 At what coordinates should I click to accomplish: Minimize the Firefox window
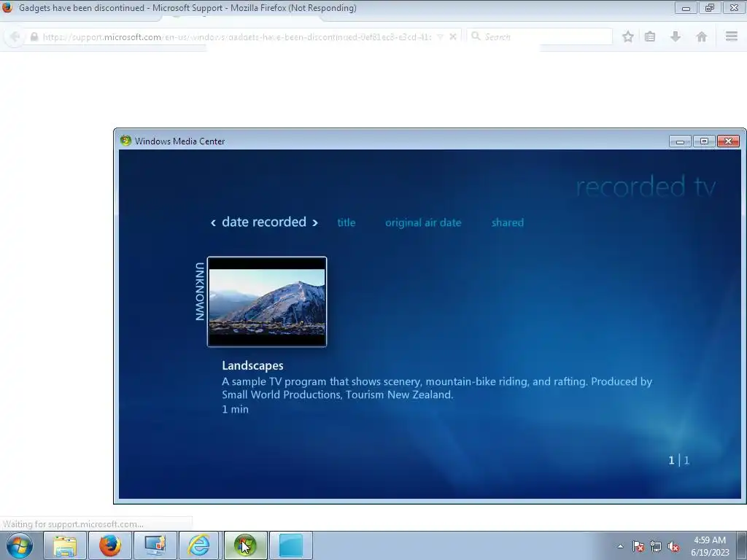pyautogui.click(x=686, y=8)
